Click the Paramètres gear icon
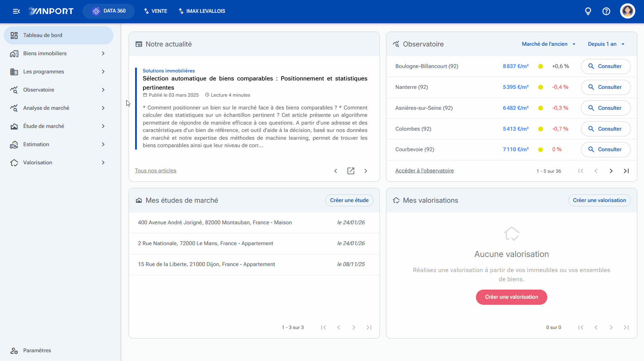This screenshot has height=361, width=644. [14, 351]
